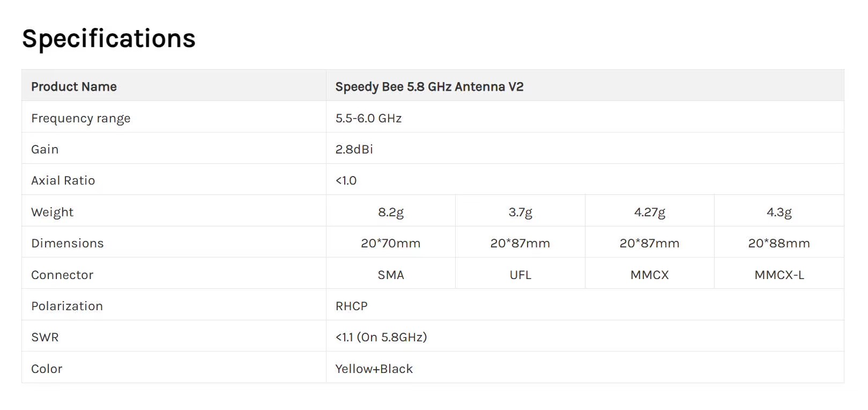Screen dimensions: 868x410
Task: Select the 5.5-6.0 GHz value
Action: coord(368,118)
